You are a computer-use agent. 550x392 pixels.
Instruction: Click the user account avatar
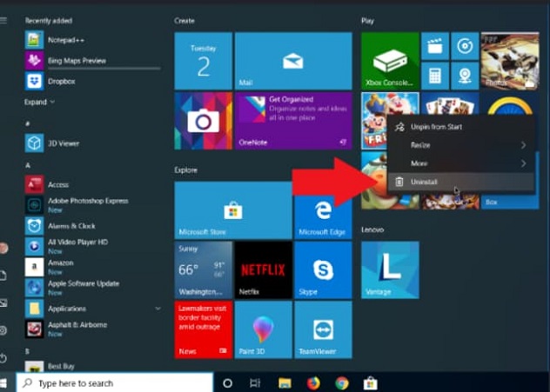3,248
